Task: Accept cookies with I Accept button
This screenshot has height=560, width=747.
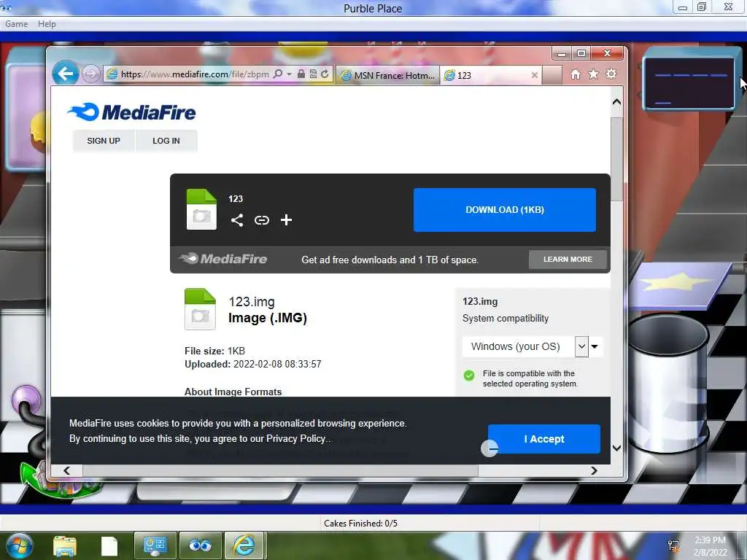Action: (544, 439)
